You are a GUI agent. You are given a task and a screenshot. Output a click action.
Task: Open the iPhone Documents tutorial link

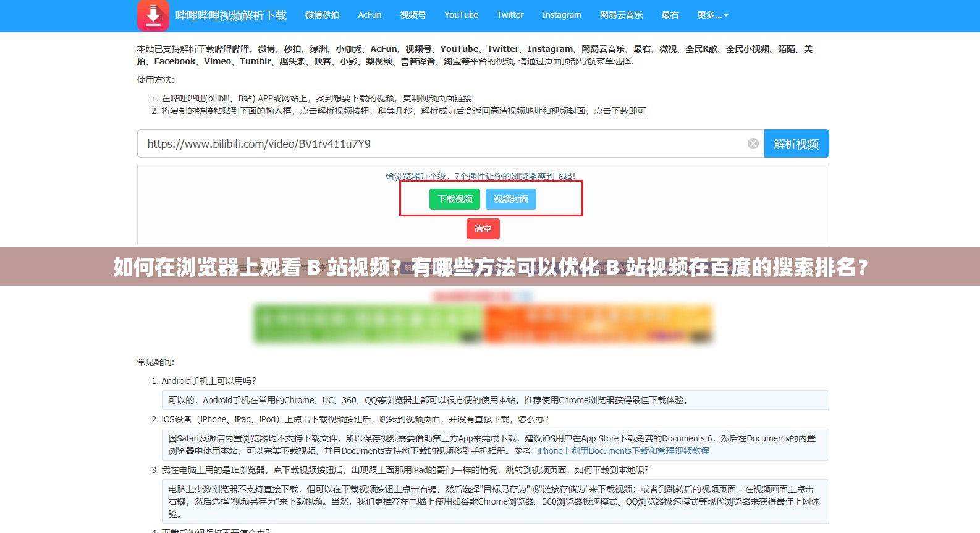point(623,451)
